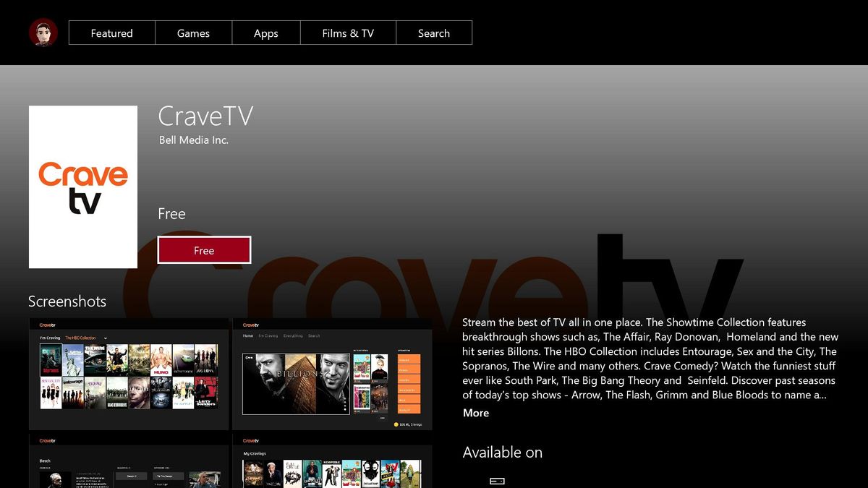Click the red Free install button
The image size is (868, 488).
pyautogui.click(x=204, y=250)
